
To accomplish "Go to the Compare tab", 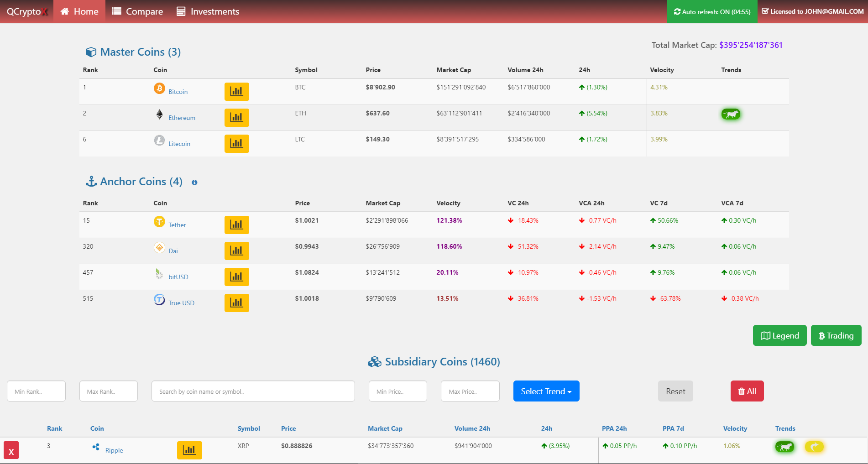I will click(137, 11).
